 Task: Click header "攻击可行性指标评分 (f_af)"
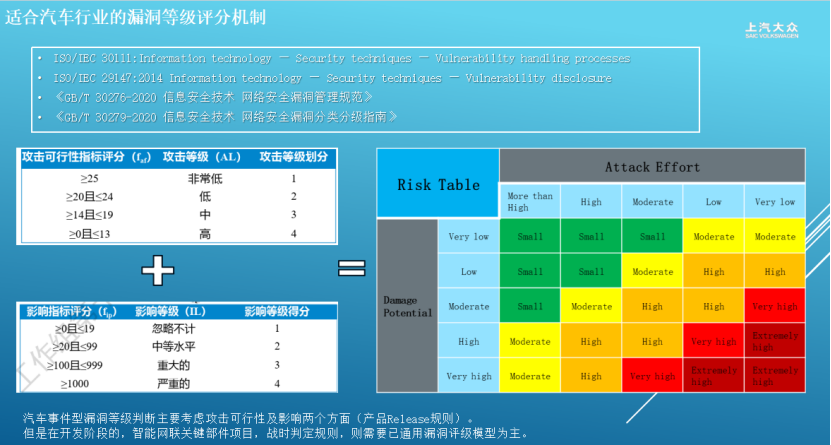pyautogui.click(x=86, y=157)
